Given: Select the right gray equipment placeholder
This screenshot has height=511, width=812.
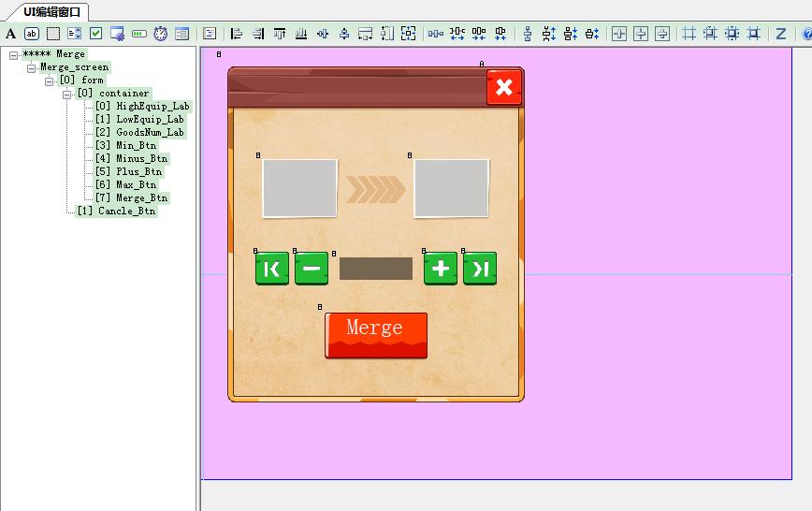Looking at the screenshot, I should point(452,188).
